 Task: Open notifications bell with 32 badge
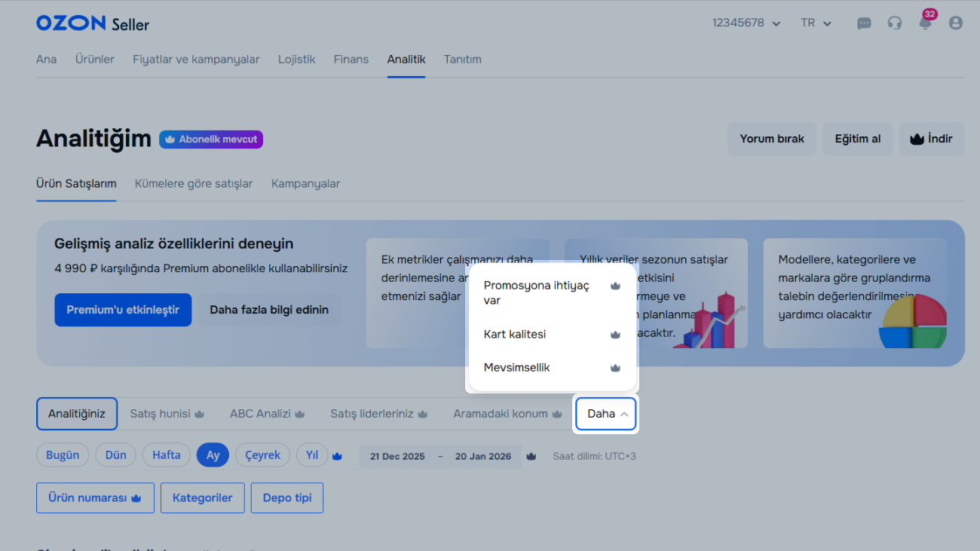[x=925, y=23]
